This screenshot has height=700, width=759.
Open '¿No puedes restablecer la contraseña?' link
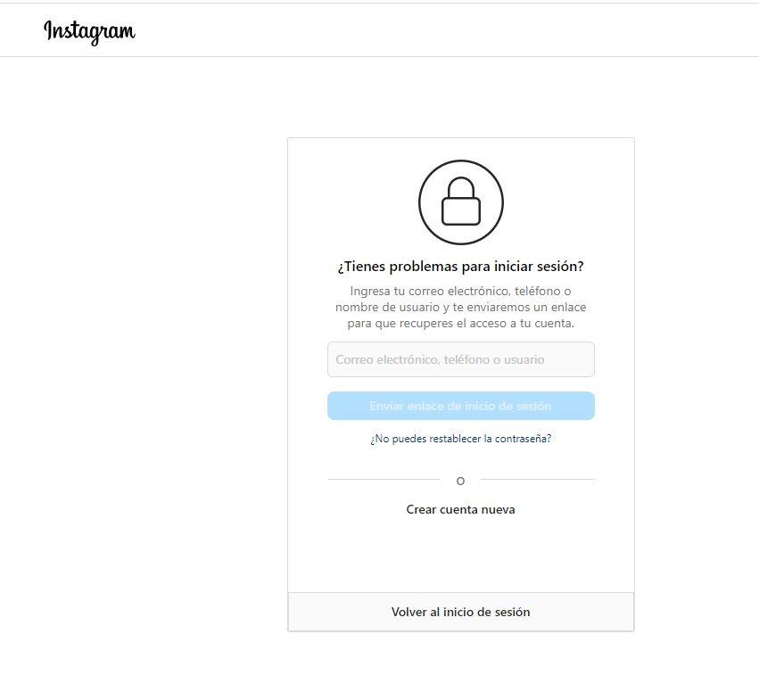click(460, 439)
